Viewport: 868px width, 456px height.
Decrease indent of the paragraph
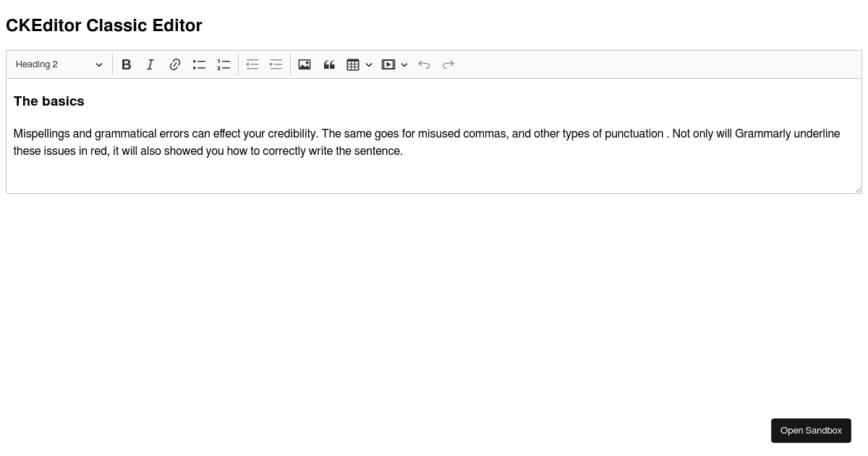coord(252,64)
